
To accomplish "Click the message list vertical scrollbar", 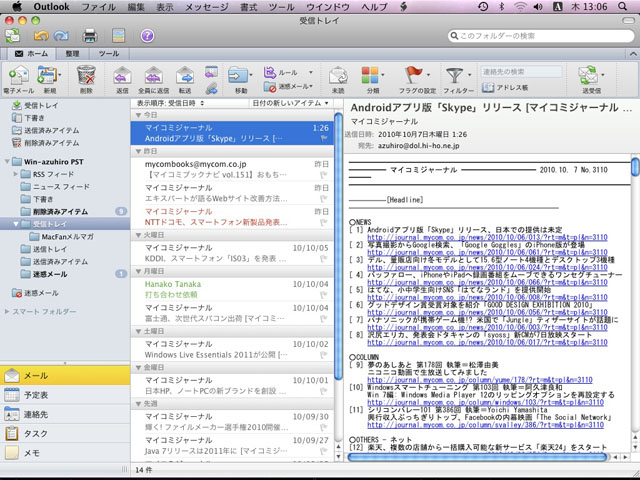I will [x=338, y=246].
